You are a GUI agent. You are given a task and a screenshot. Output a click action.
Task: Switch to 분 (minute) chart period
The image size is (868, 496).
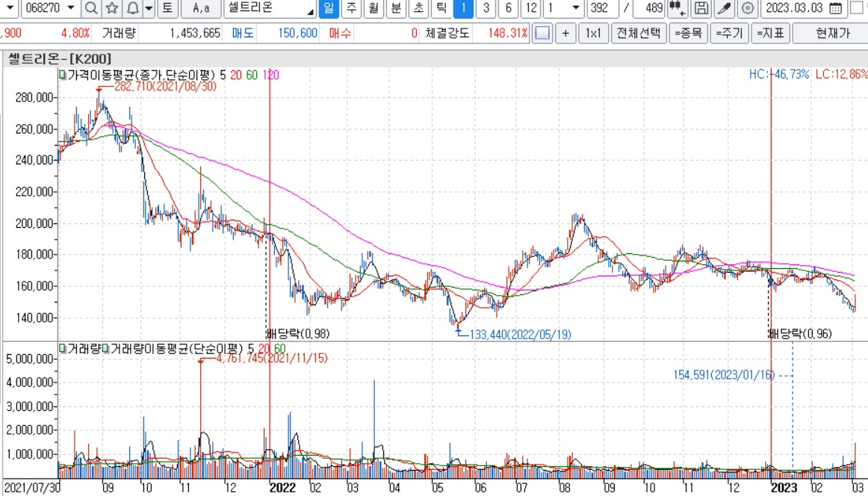(395, 7)
